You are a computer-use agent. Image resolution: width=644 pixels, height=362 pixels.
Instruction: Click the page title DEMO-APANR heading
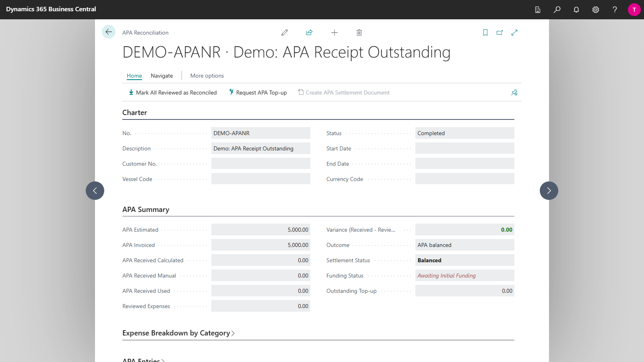pyautogui.click(x=286, y=52)
